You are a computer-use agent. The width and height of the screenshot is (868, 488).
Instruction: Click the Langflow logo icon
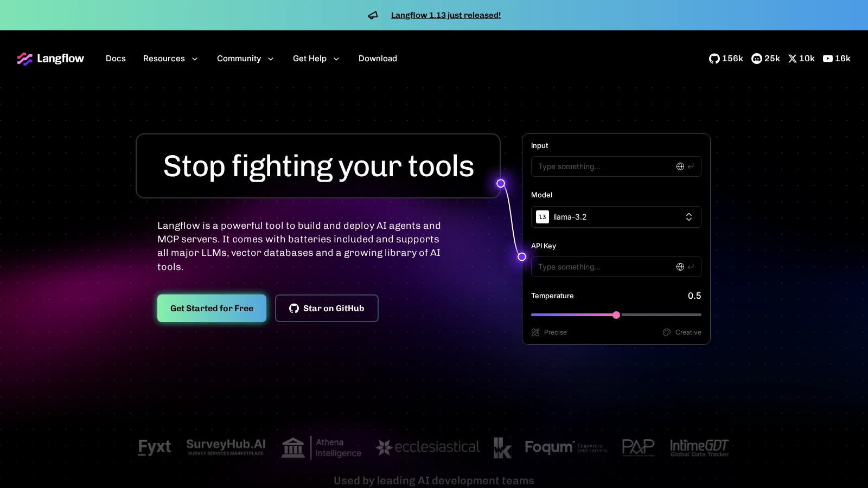(25, 59)
